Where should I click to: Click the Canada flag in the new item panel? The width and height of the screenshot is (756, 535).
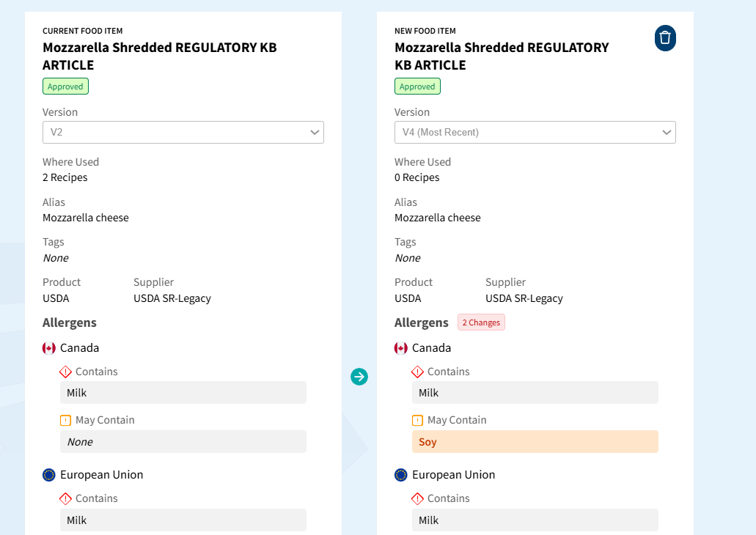(401, 348)
